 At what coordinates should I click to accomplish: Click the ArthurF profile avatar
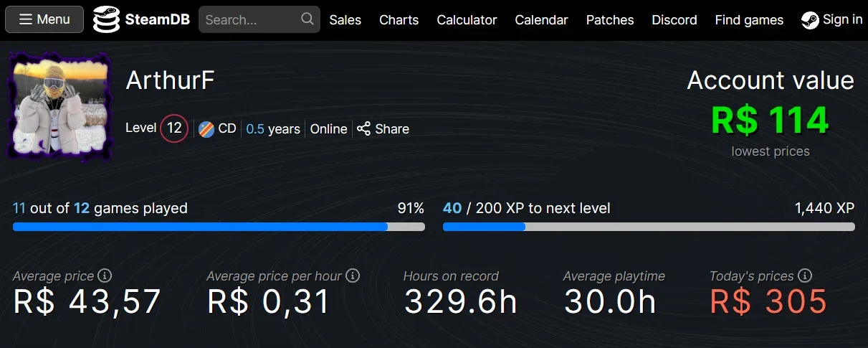(59, 105)
